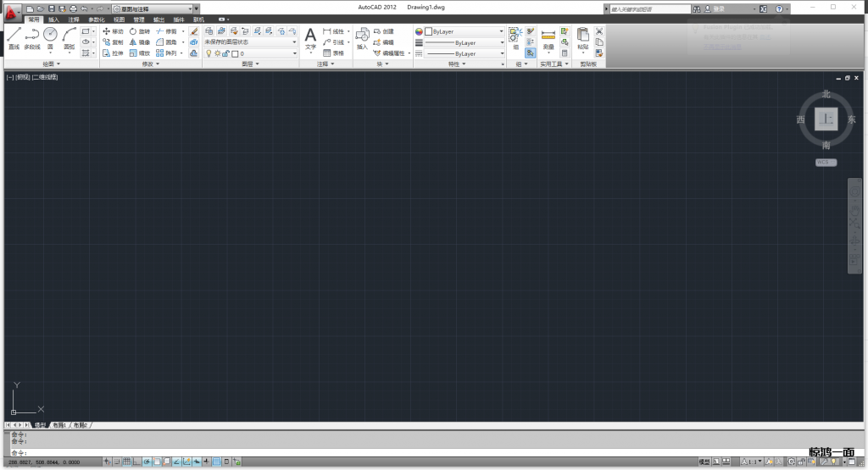Expand the layer state dropdown 未保存的图层状态
The width and height of the screenshot is (868, 470).
click(251, 41)
